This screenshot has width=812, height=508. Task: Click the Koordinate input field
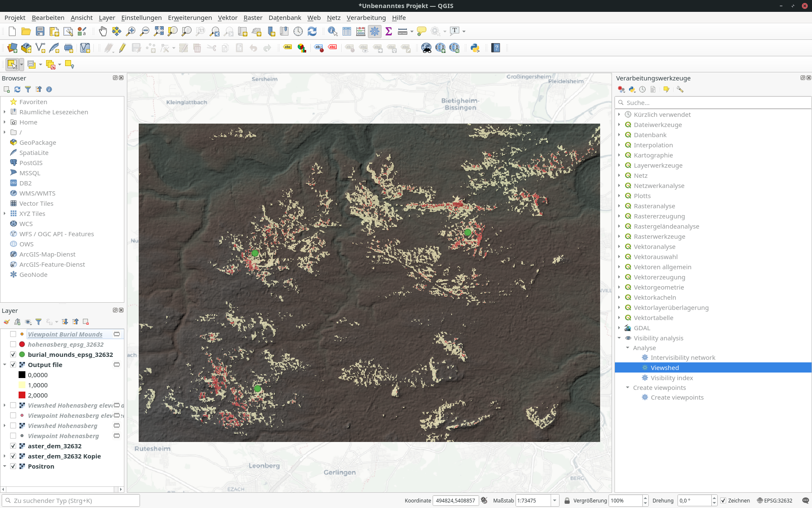click(x=456, y=500)
